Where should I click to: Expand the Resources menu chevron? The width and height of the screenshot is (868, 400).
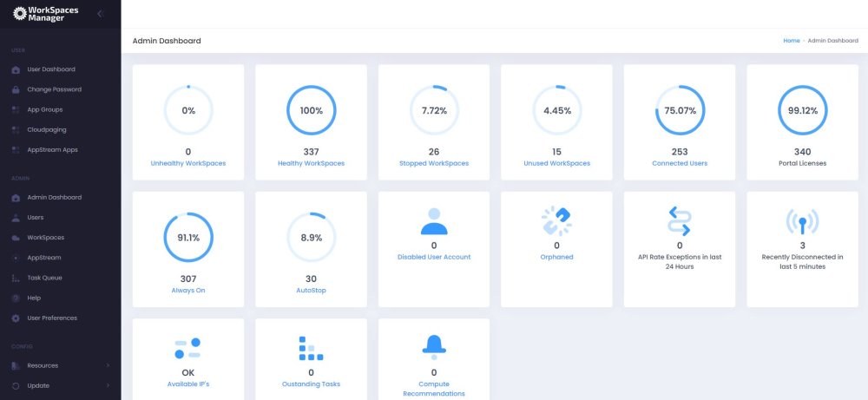tap(108, 365)
